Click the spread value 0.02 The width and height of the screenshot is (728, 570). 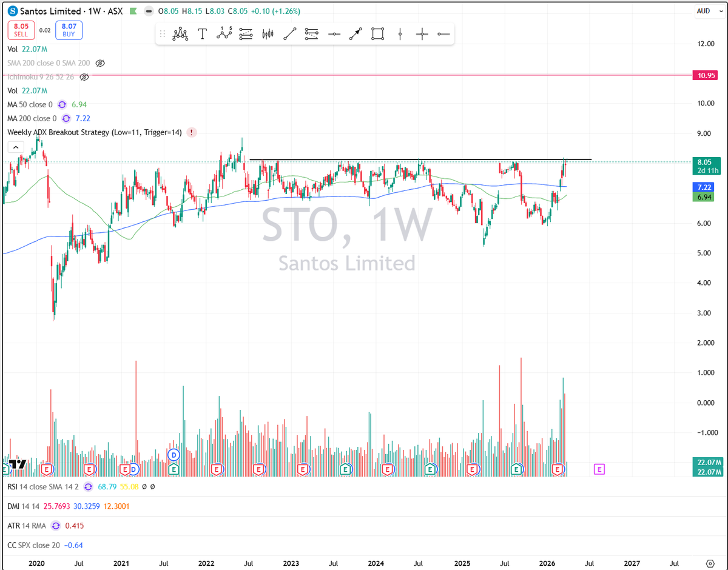(45, 30)
